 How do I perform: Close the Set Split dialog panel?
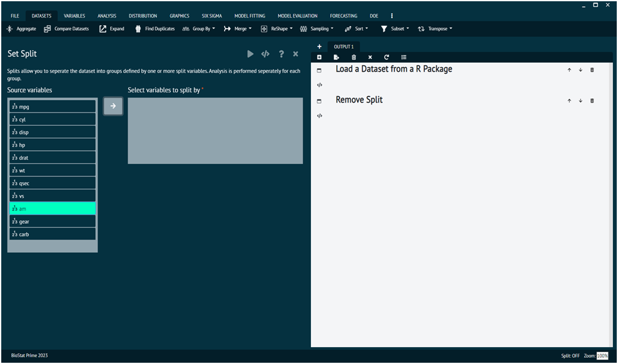pyautogui.click(x=296, y=54)
